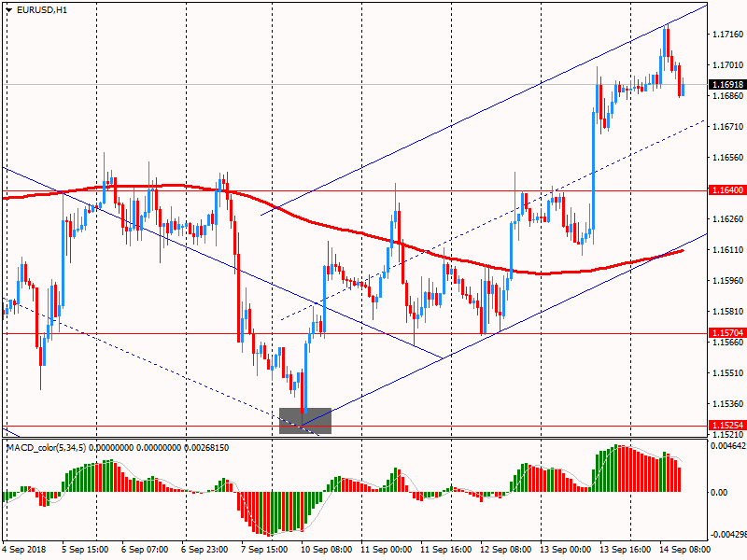
Task: Click the time label 6 Sep 23:00
Action: click(204, 550)
